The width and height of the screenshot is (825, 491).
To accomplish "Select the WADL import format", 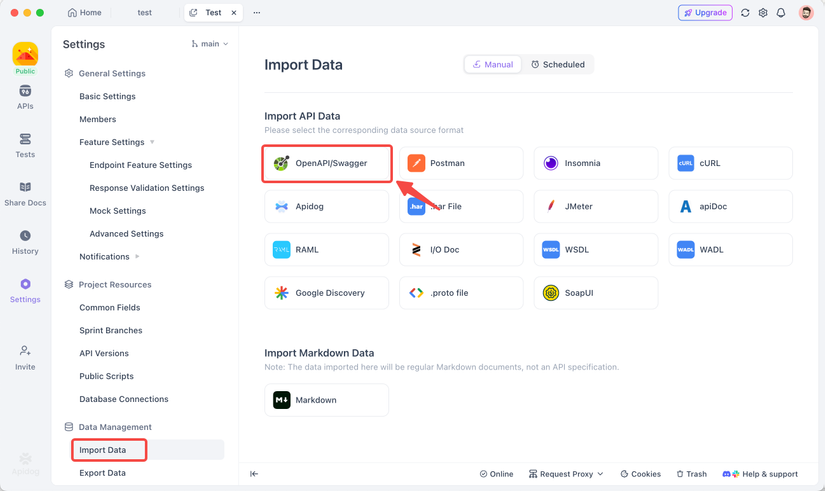I will (731, 249).
